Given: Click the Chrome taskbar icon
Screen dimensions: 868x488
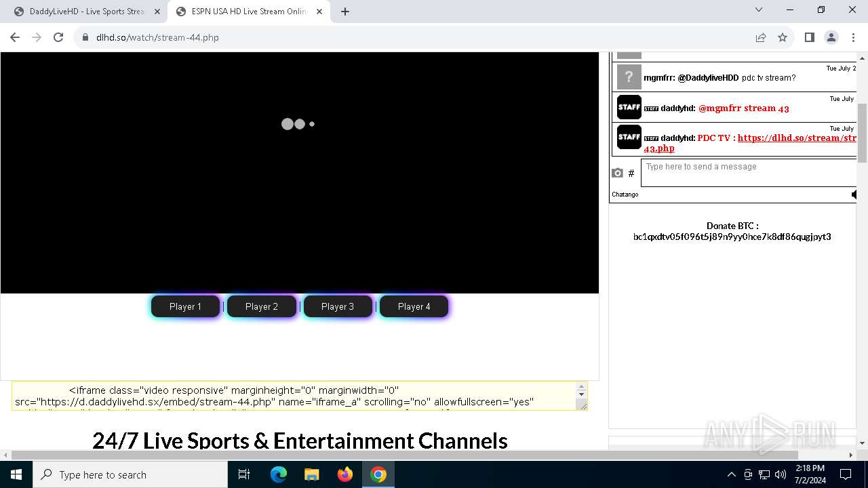Looking at the screenshot, I should click(378, 474).
